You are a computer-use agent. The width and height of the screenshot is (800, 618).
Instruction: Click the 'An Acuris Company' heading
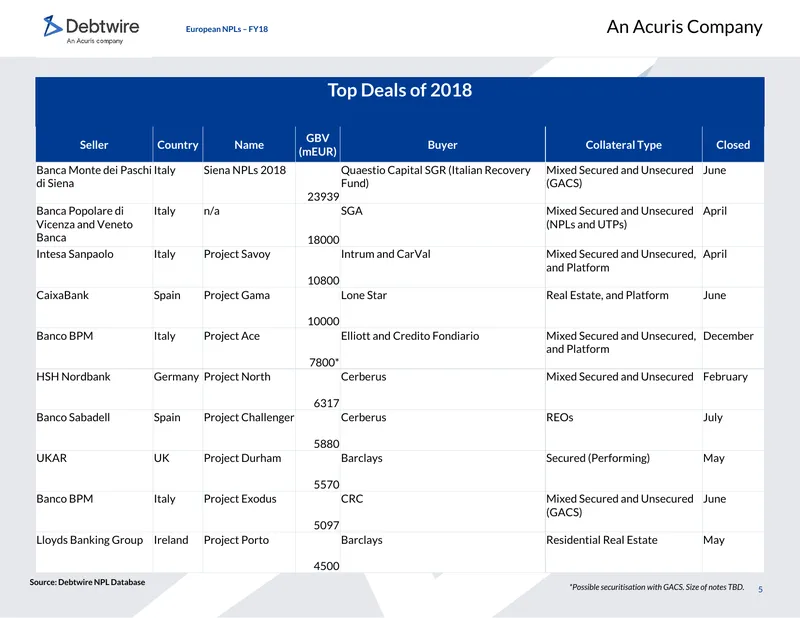coord(684,27)
